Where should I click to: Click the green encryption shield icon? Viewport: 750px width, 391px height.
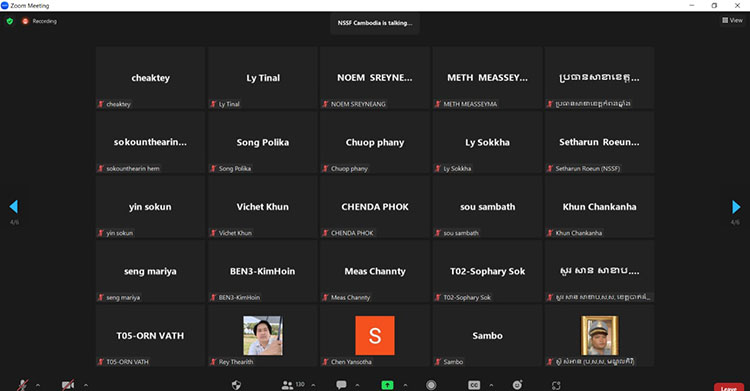tap(10, 21)
